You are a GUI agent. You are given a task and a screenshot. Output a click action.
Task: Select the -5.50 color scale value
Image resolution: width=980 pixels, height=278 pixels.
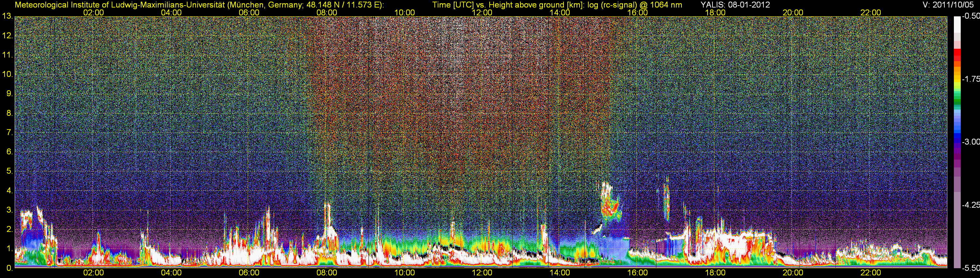point(971,268)
